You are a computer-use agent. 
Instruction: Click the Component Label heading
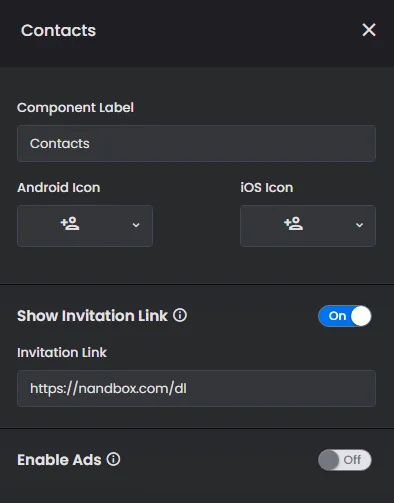75,108
